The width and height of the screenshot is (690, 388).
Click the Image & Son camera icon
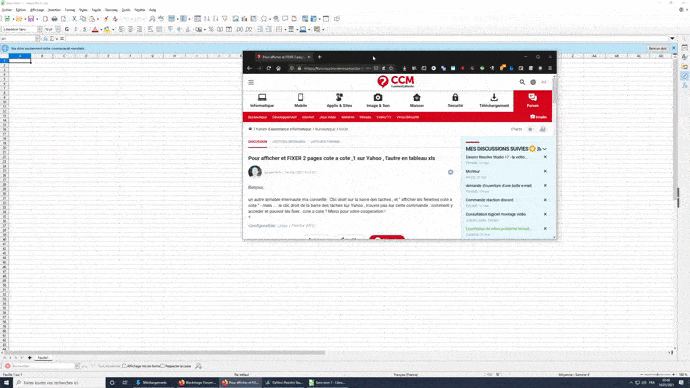(x=378, y=97)
